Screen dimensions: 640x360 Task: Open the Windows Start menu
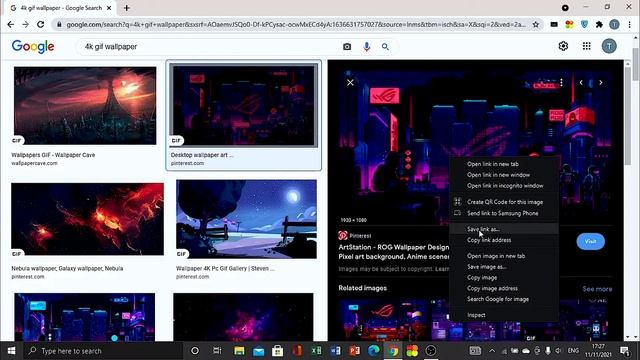click(11, 351)
